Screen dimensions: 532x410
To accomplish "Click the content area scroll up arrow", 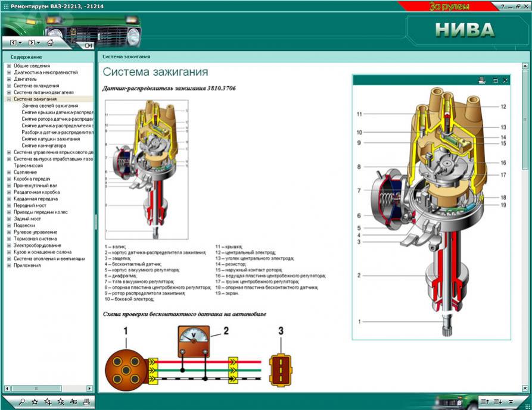I will [x=525, y=65].
